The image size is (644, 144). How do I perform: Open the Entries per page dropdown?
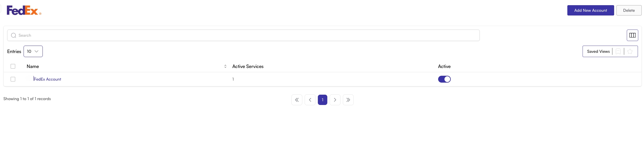pyautogui.click(x=33, y=51)
